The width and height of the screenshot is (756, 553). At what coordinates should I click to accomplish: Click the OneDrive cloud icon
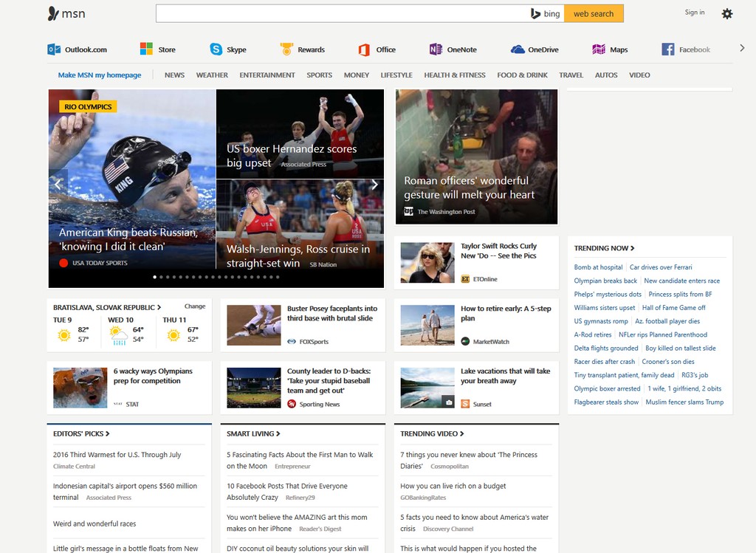point(518,49)
